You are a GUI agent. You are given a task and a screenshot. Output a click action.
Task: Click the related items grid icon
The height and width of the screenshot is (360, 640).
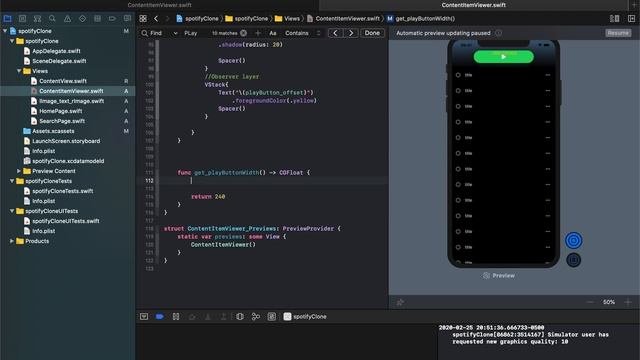pos(143,18)
